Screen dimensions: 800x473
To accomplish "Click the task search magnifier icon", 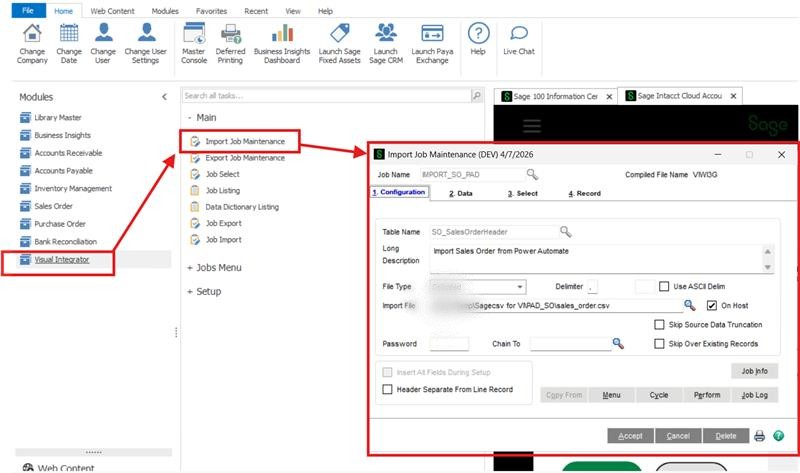I will click(477, 95).
